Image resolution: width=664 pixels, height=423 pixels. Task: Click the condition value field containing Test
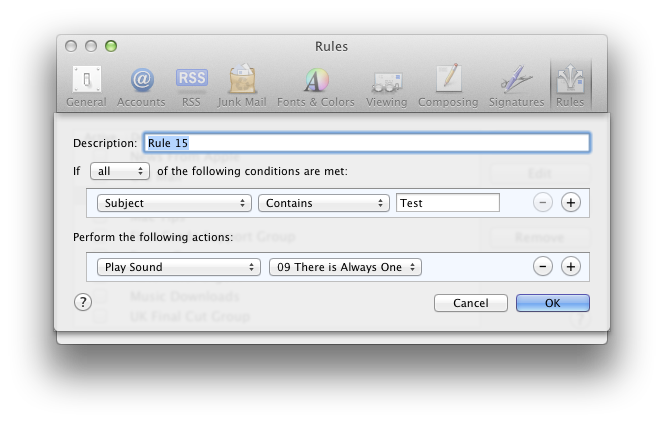click(x=448, y=203)
